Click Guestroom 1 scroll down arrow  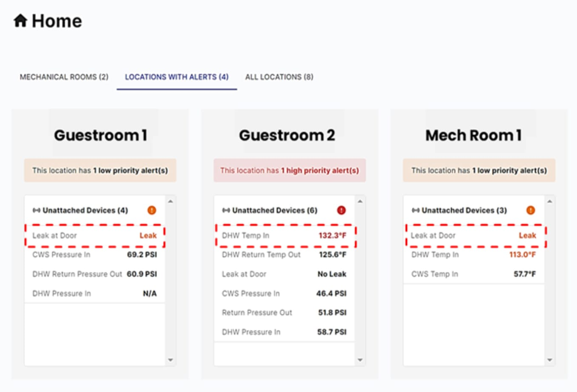[x=170, y=360]
